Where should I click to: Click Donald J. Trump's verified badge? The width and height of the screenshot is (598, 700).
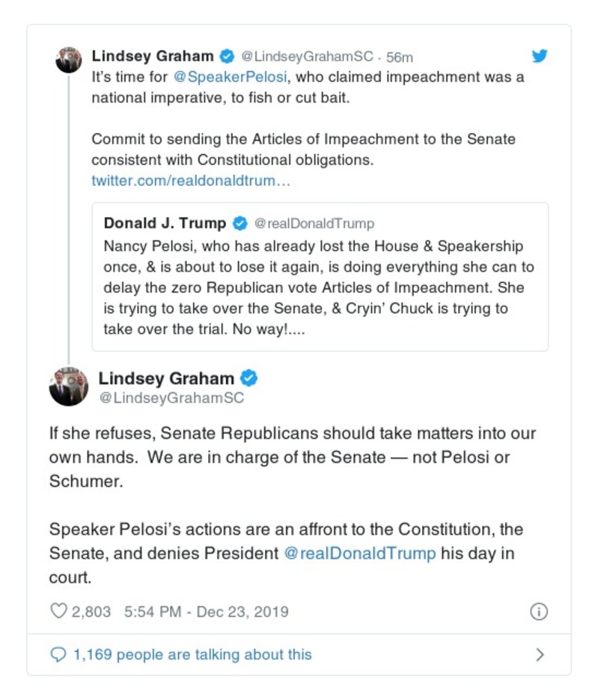240,223
